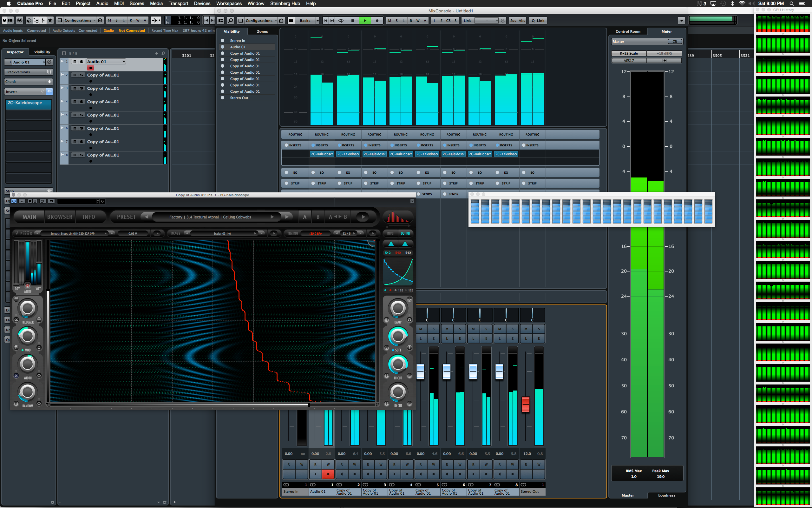Adjust the red Stereo Out fader

pyautogui.click(x=526, y=404)
